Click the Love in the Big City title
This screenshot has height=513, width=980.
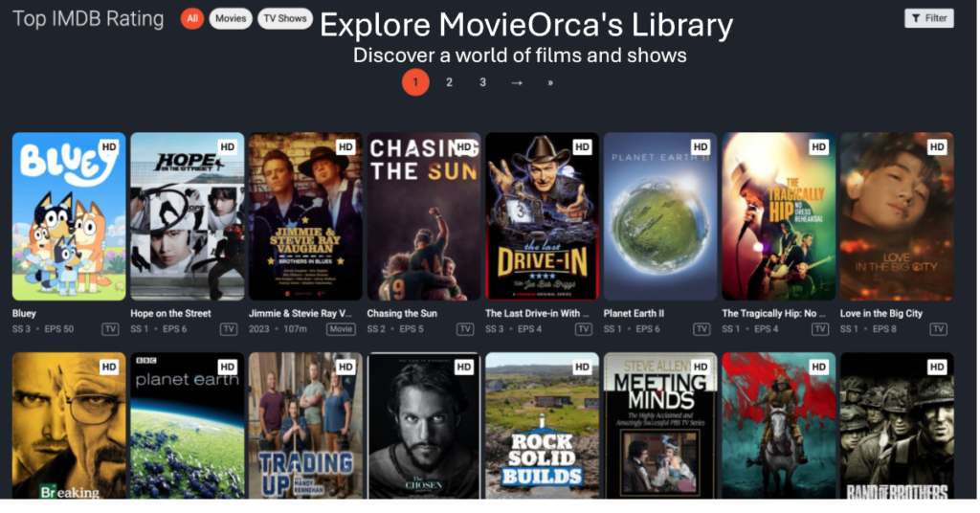(881, 313)
